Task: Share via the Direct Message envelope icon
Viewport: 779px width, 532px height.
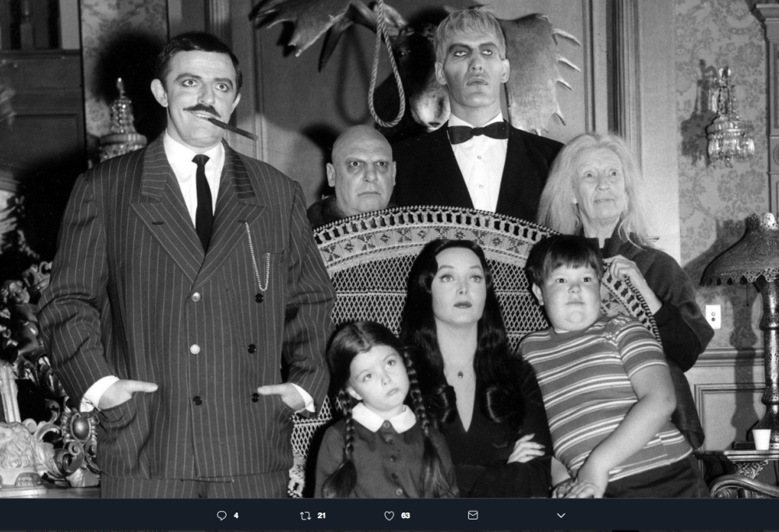Action: [474, 513]
